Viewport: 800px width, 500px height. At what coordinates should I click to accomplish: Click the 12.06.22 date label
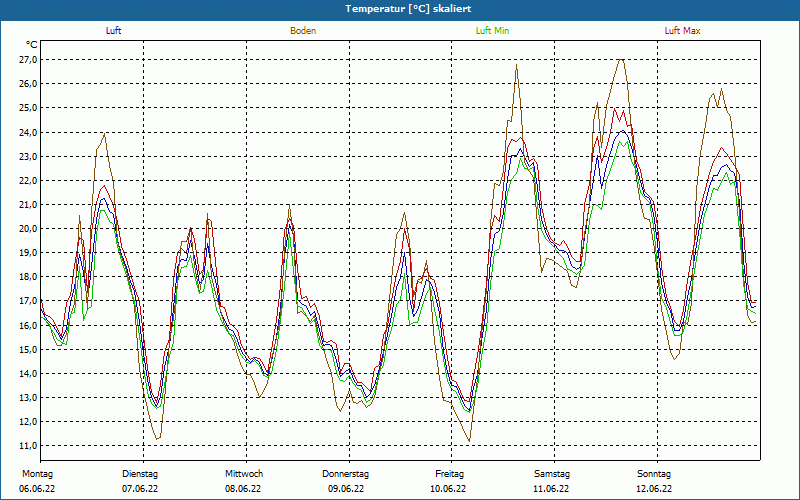(654, 489)
